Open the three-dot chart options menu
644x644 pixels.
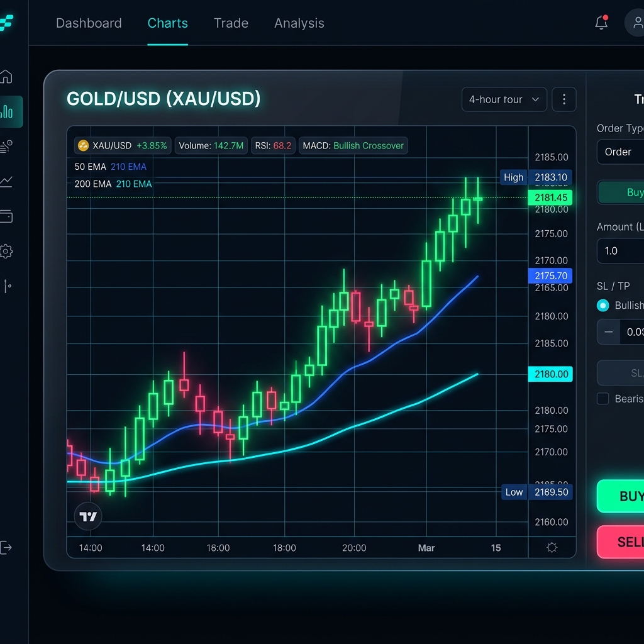coord(564,99)
